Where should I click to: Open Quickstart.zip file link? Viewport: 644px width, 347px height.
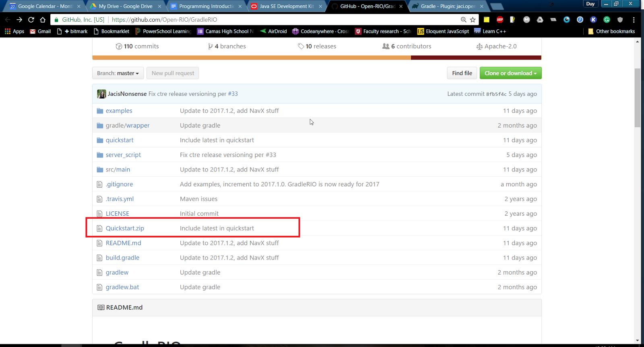(x=125, y=228)
